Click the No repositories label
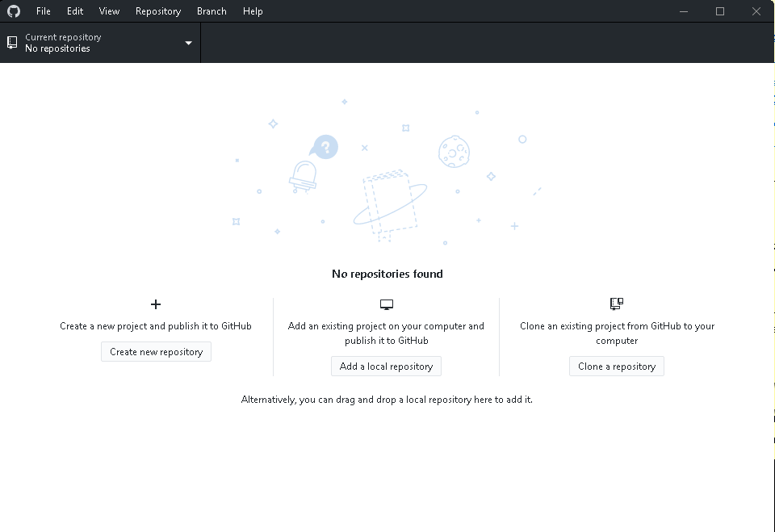The height and width of the screenshot is (532, 775). [x=57, y=48]
